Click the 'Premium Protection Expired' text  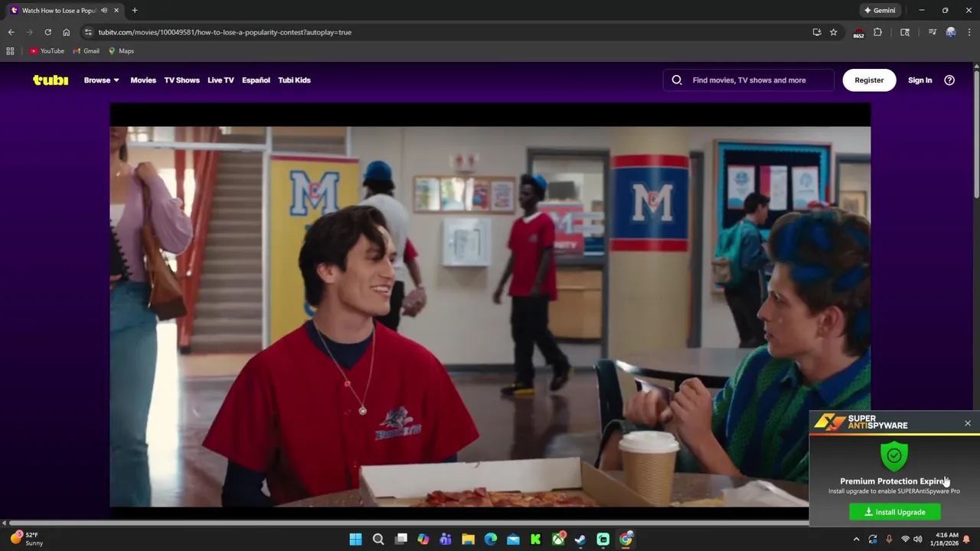pyautogui.click(x=894, y=481)
